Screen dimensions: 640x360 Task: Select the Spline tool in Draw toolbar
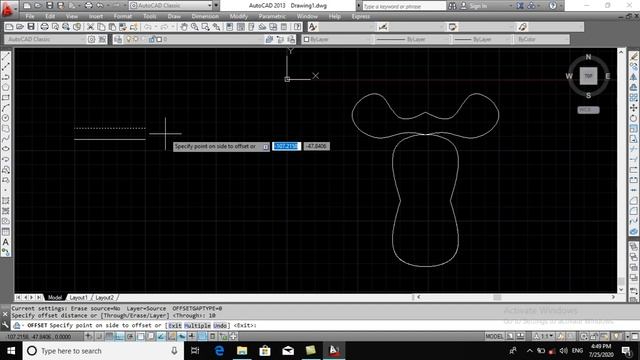pyautogui.click(x=6, y=139)
